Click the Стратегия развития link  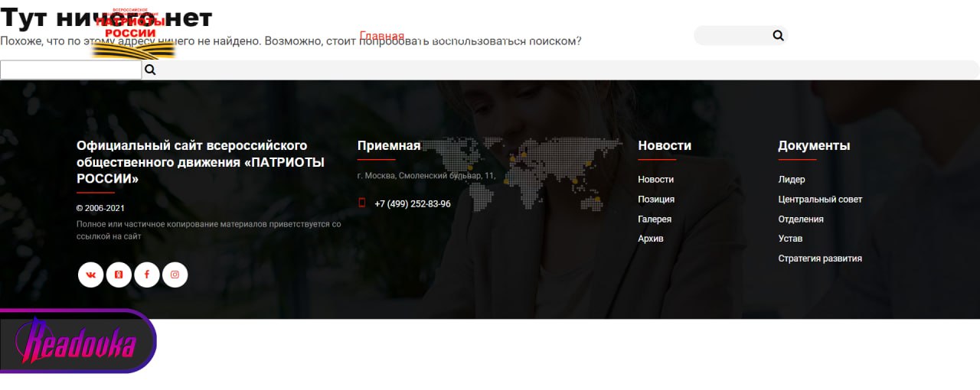click(x=819, y=259)
